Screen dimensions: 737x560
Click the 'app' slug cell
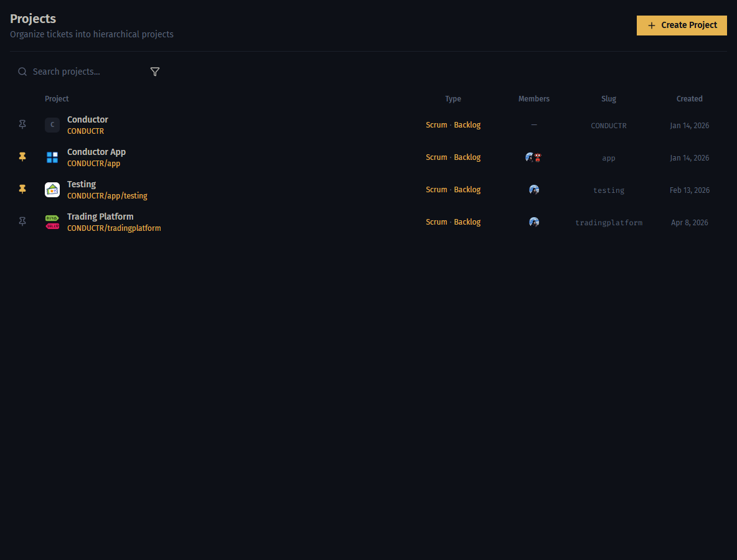click(x=609, y=158)
